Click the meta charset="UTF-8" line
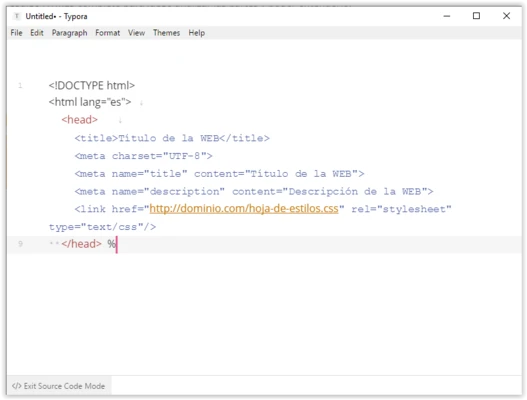This screenshot has height=400, width=527. tap(143, 156)
